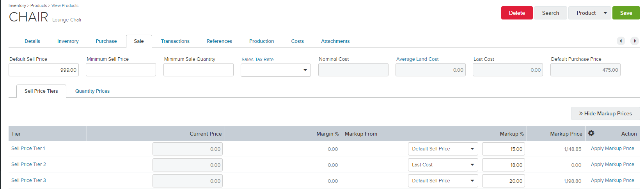This screenshot has height=189, width=644.
Task: Click the red Delete button
Action: pyautogui.click(x=517, y=13)
